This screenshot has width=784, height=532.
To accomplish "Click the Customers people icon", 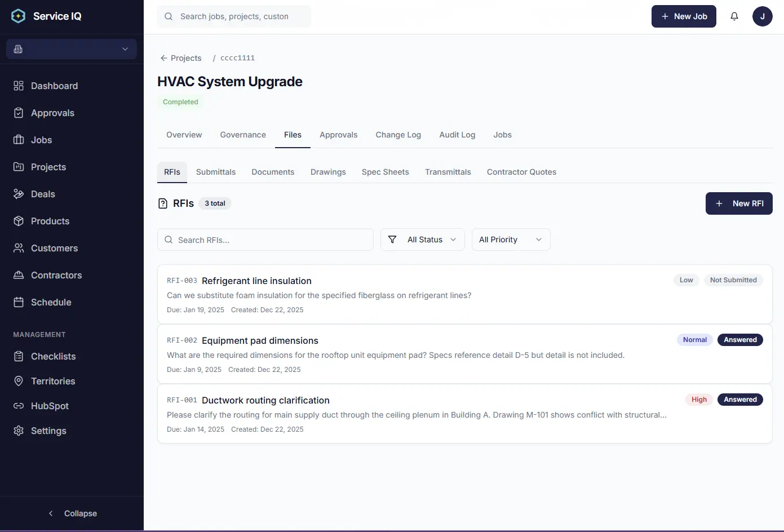I will click(x=19, y=248).
